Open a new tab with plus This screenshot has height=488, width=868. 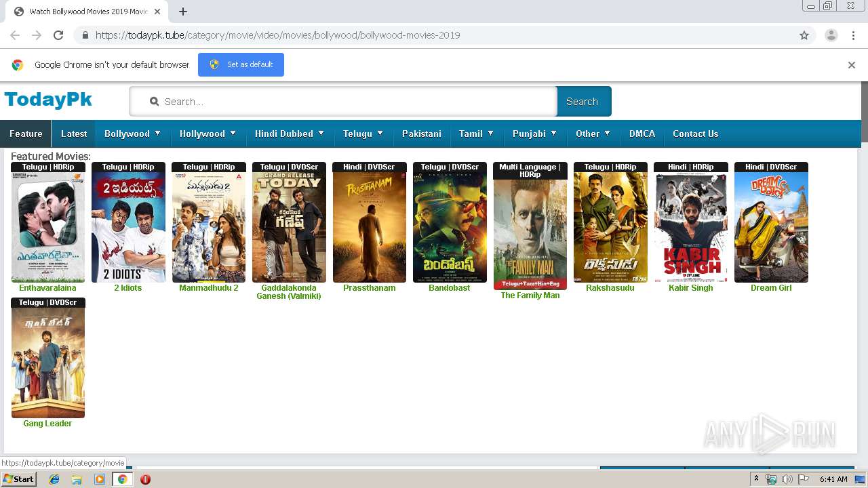tap(183, 12)
